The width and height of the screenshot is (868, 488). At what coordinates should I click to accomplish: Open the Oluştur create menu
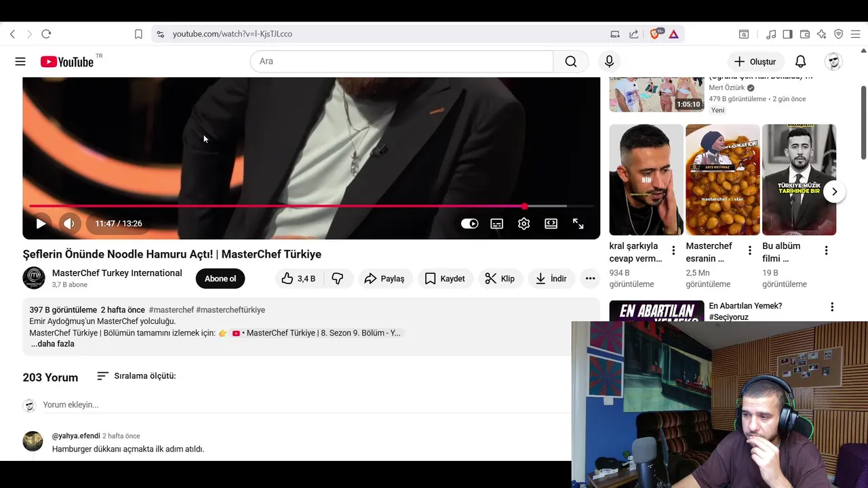(755, 62)
